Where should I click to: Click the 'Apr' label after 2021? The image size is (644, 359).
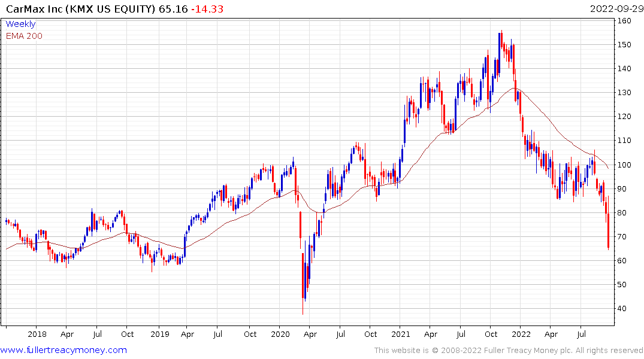click(430, 334)
